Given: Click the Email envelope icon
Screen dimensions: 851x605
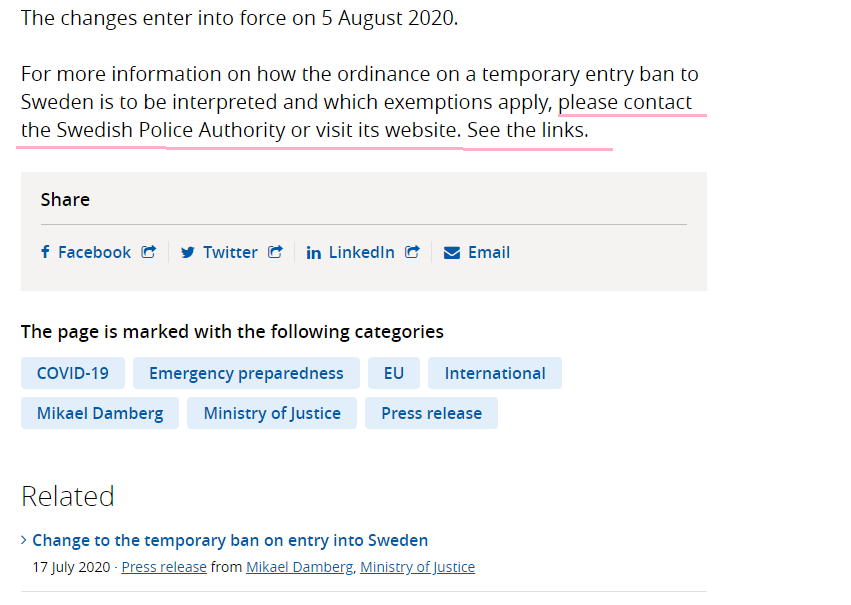Looking at the screenshot, I should (x=452, y=253).
